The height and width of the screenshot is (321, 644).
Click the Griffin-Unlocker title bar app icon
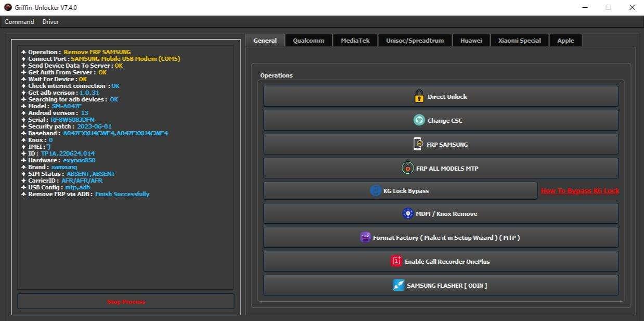8,7
